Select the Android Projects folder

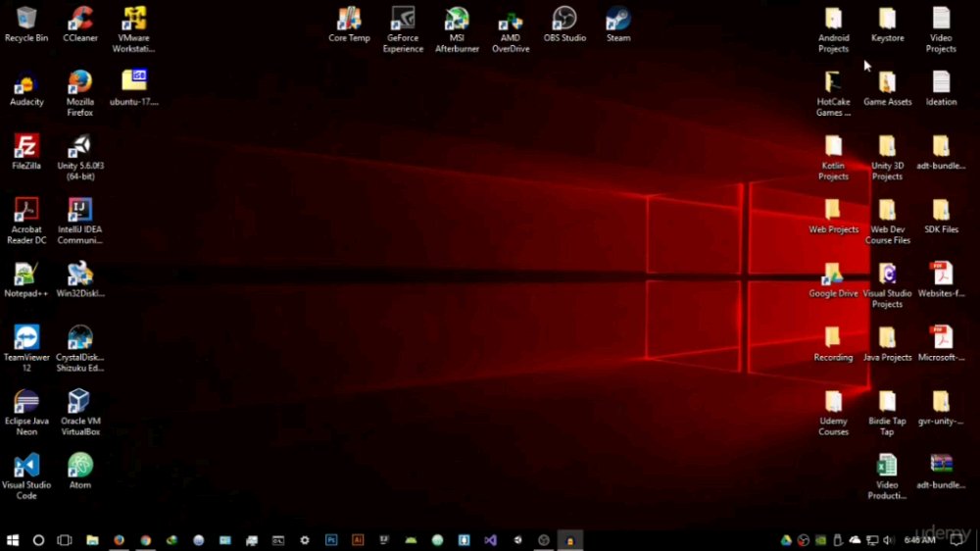833,29
